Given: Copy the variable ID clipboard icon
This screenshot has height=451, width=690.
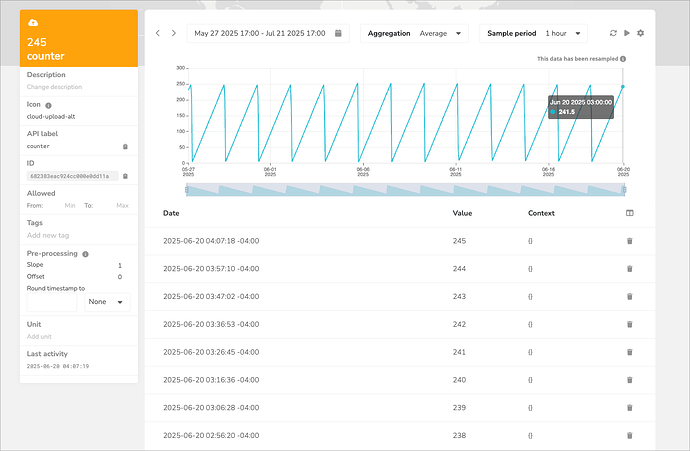Looking at the screenshot, I should (x=125, y=176).
